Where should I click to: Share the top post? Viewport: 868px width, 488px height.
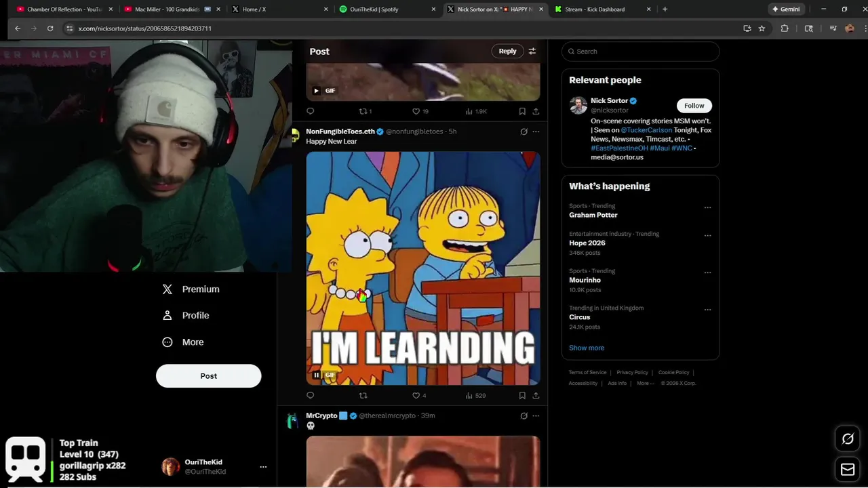point(536,111)
